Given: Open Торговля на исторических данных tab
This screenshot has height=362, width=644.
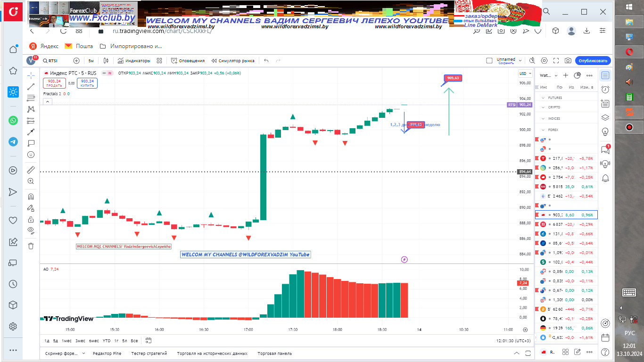Looking at the screenshot, I should click(x=212, y=353).
